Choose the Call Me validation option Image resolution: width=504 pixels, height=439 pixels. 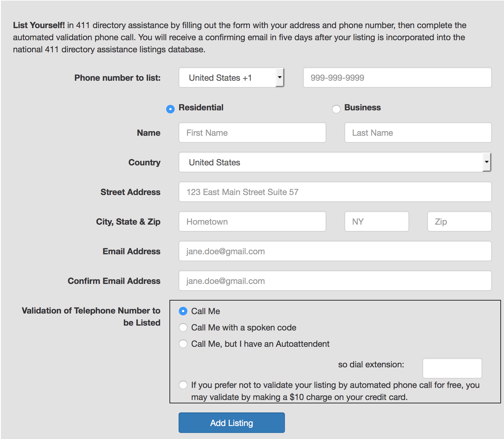coord(183,311)
